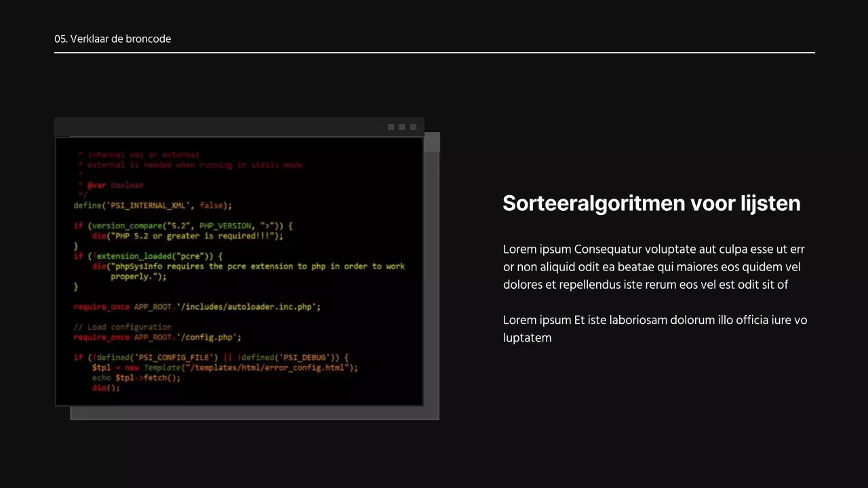Click the define('PSI_INTERNAL_XML', false) code line

(153, 205)
